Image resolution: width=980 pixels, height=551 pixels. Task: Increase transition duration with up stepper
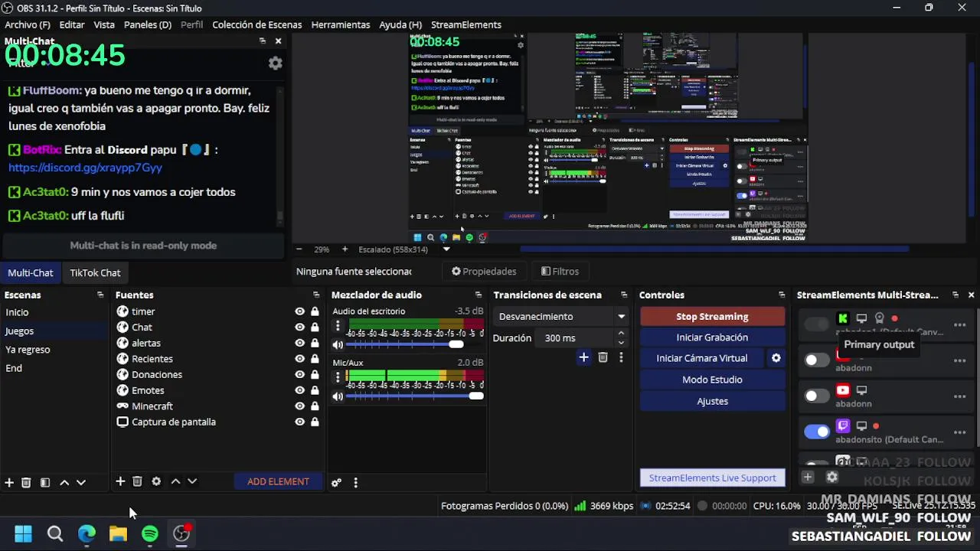click(x=621, y=334)
